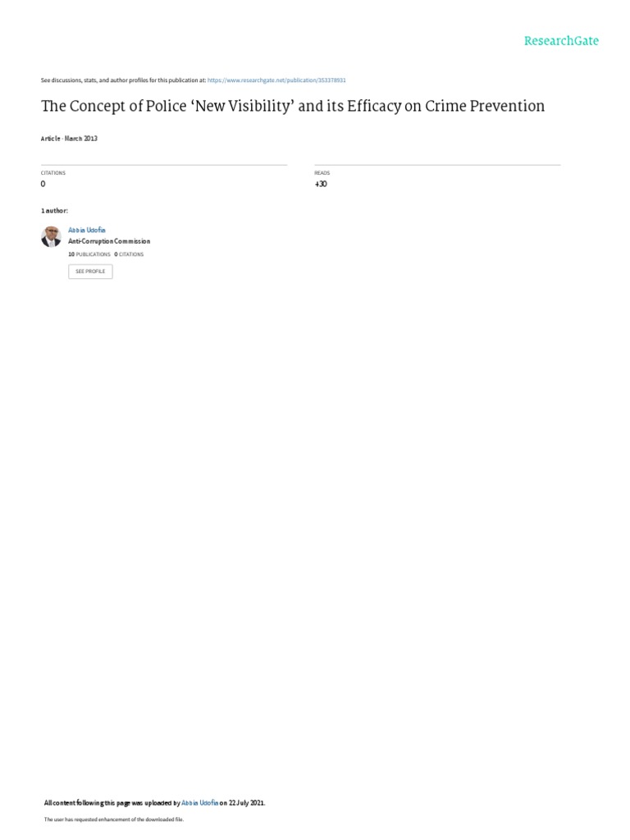Click the ResearchGate logo
Viewport: 630px width, 840px height.
tap(561, 41)
